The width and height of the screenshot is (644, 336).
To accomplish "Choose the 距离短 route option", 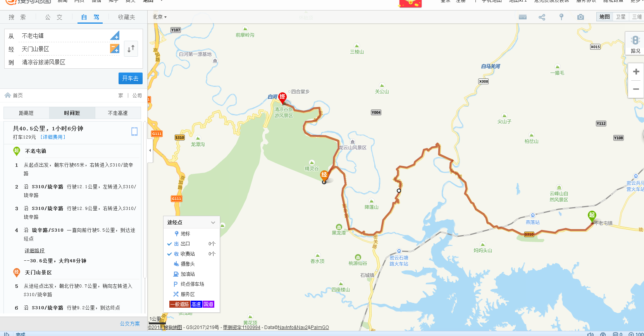I will tap(26, 113).
